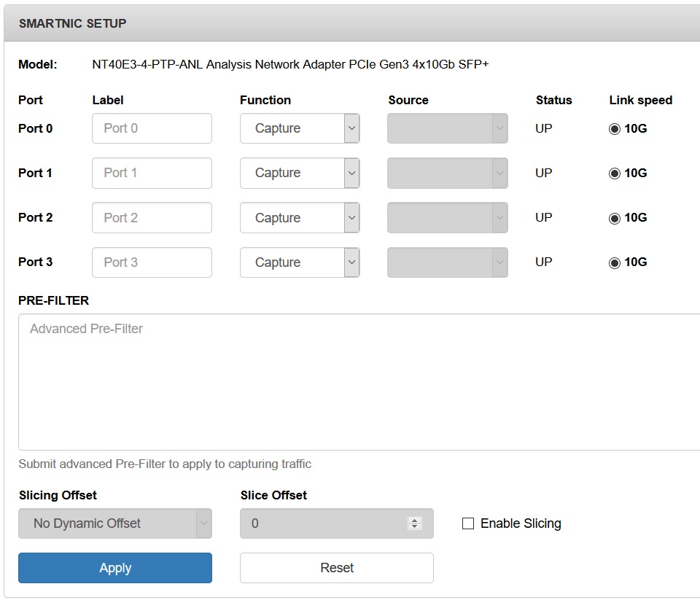The height and width of the screenshot is (600, 700).
Task: Click the Function column header
Action: coord(265,100)
